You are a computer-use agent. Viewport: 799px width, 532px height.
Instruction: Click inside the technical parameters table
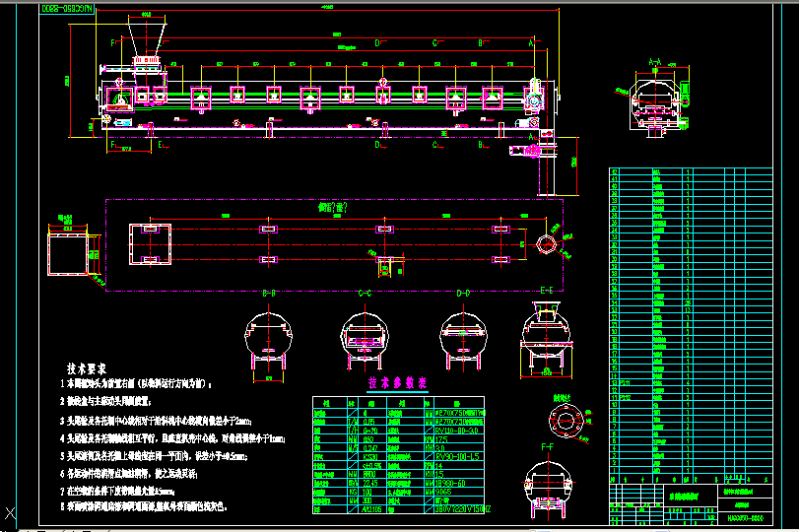pyautogui.click(x=399, y=451)
